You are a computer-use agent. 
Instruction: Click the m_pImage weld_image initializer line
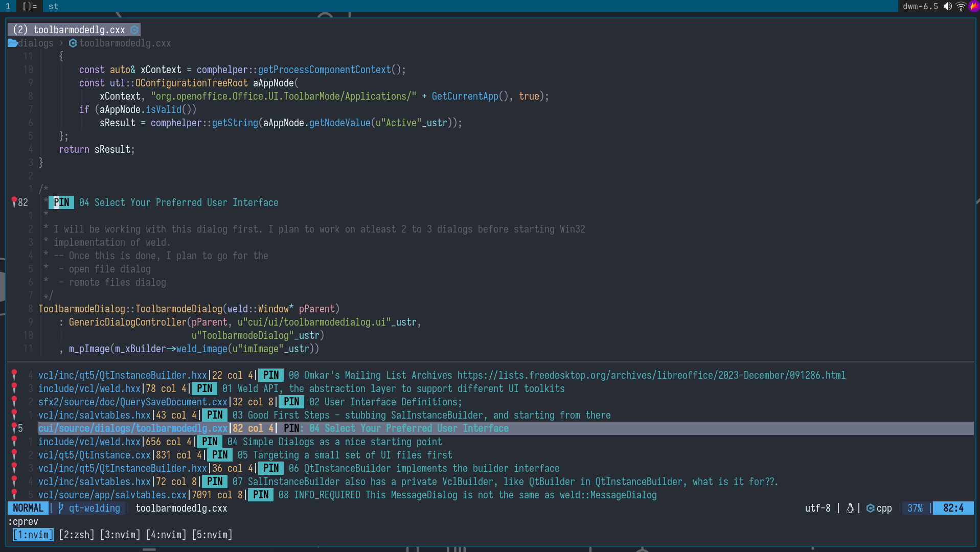[x=189, y=349]
